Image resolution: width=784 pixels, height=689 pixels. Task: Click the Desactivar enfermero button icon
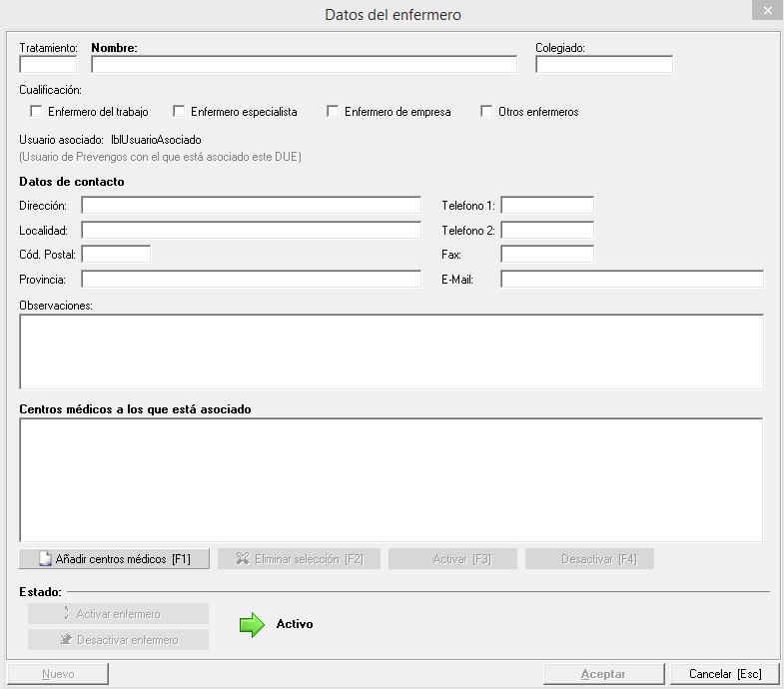[66, 640]
